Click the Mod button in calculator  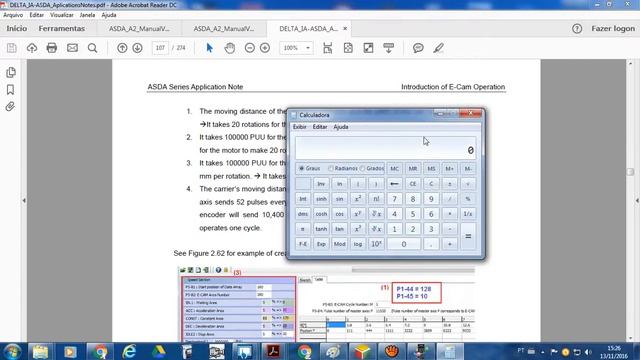coord(340,244)
